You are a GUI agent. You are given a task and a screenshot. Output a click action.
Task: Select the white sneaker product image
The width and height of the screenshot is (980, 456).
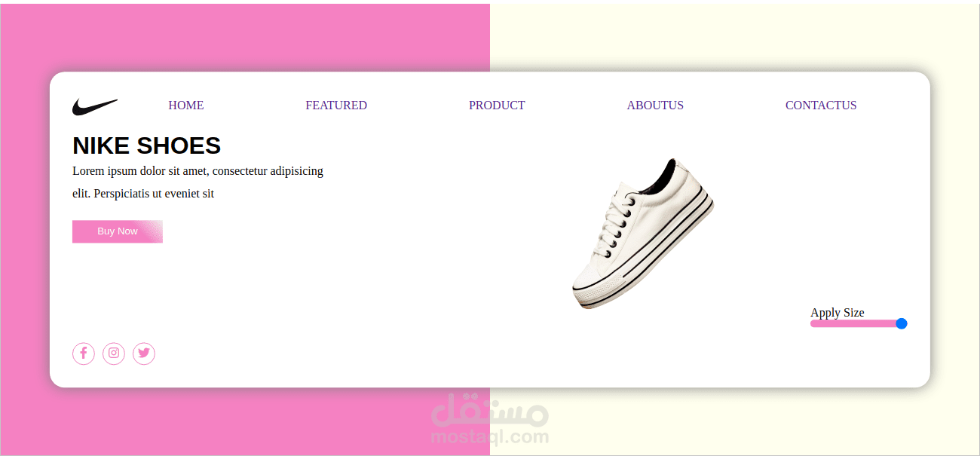tap(642, 234)
